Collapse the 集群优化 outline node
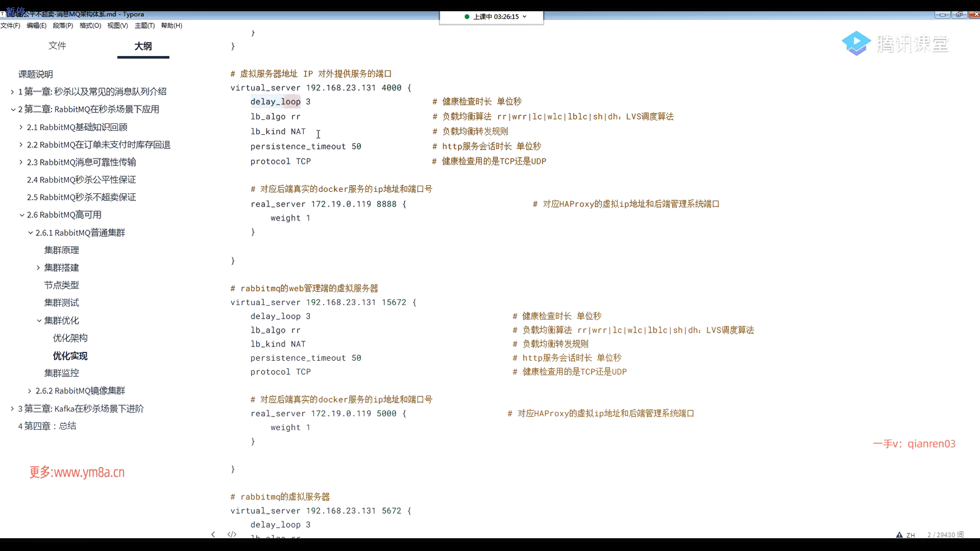980x551 pixels. pyautogui.click(x=39, y=320)
